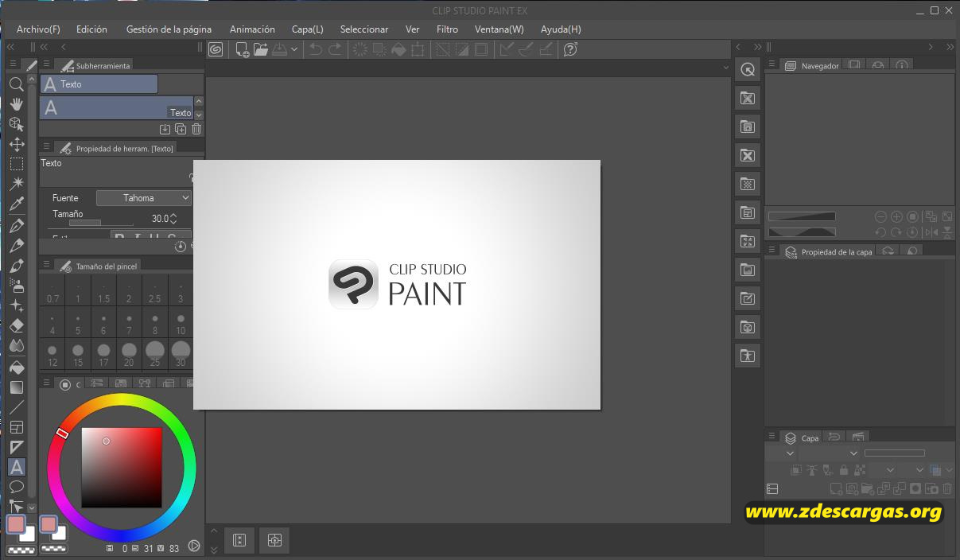Viewport: 960px width, 560px height.
Task: Open Animación menu
Action: [252, 29]
